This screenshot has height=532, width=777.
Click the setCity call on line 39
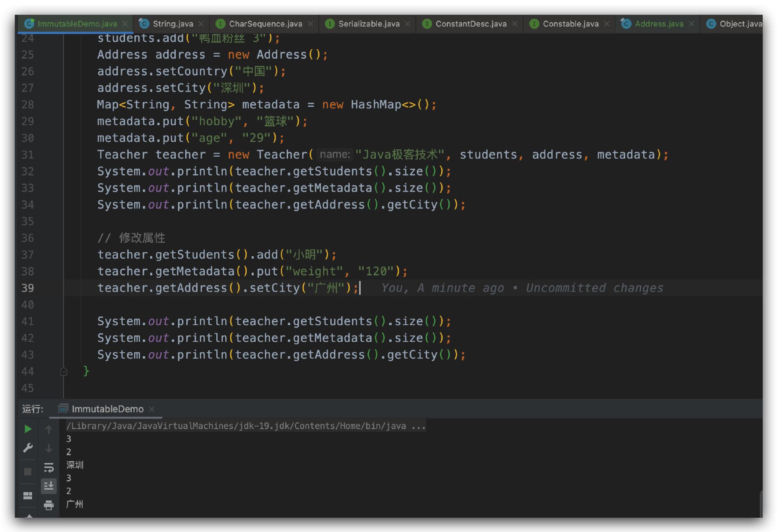tap(275, 288)
